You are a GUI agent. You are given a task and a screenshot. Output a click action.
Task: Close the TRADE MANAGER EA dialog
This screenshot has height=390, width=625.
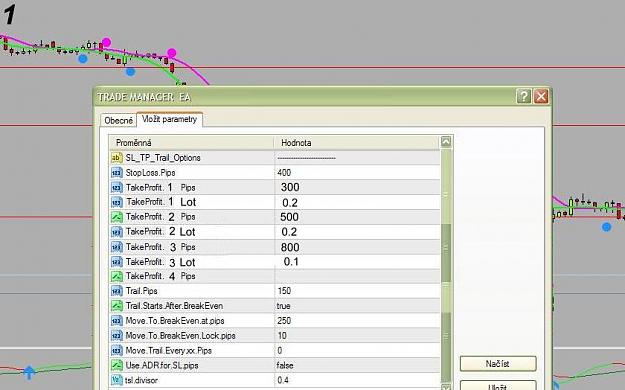coord(541,96)
